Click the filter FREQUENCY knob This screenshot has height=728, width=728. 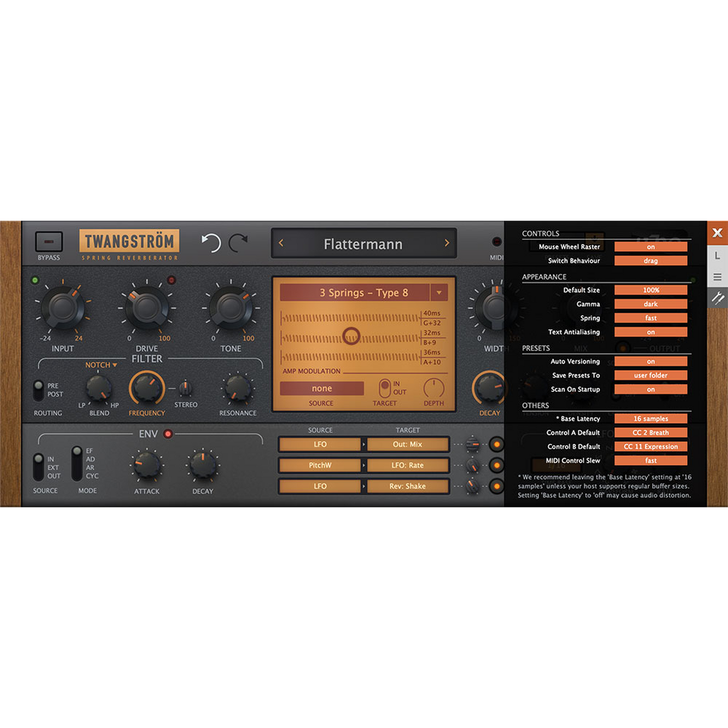coord(147,388)
